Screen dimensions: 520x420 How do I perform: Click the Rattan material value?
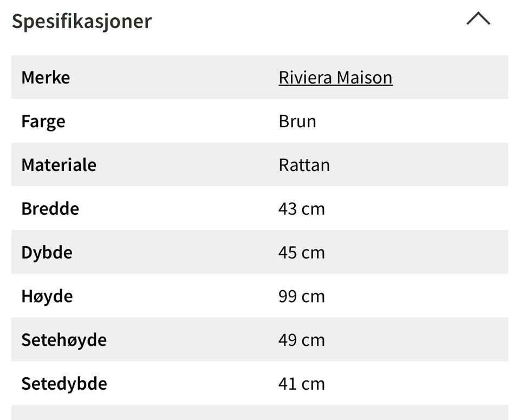(x=304, y=165)
